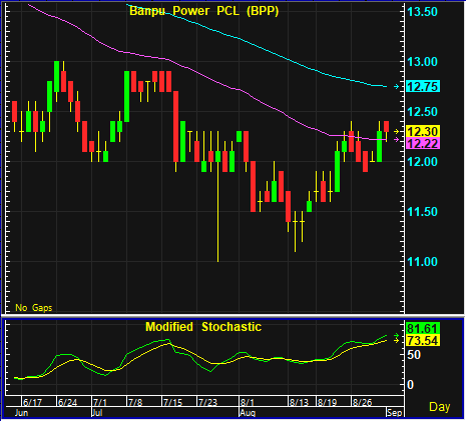Viewport: 466px width, 421px height.
Task: Click the magenta arrow marker beside 12.22
Action: (x=396, y=140)
